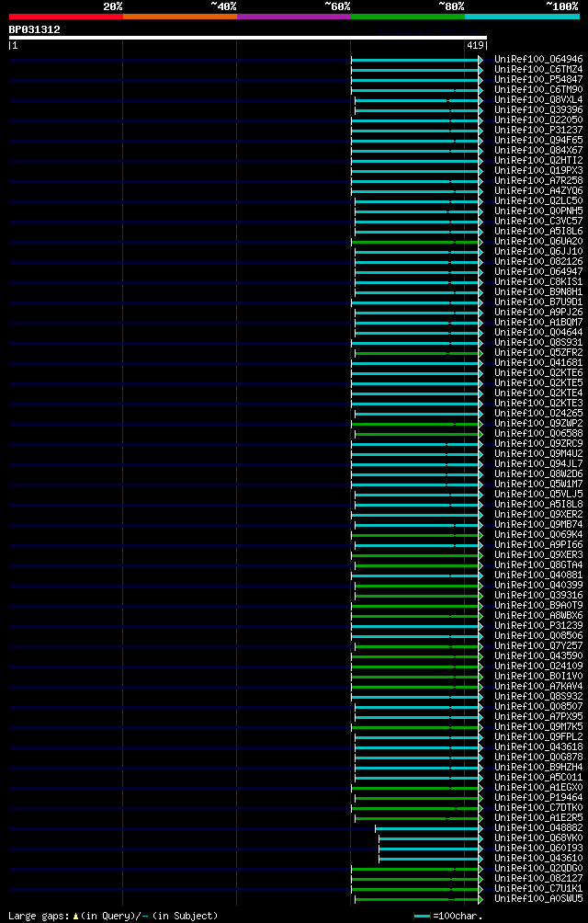This screenshot has height=923, width=588.
Task: Open the UniRef100_Q41681 hit
Action: pyautogui.click(x=538, y=363)
